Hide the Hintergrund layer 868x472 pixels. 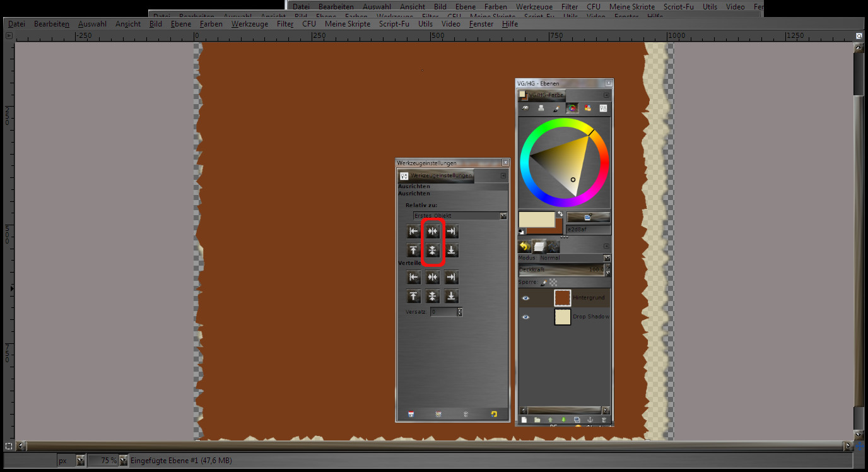(x=525, y=298)
